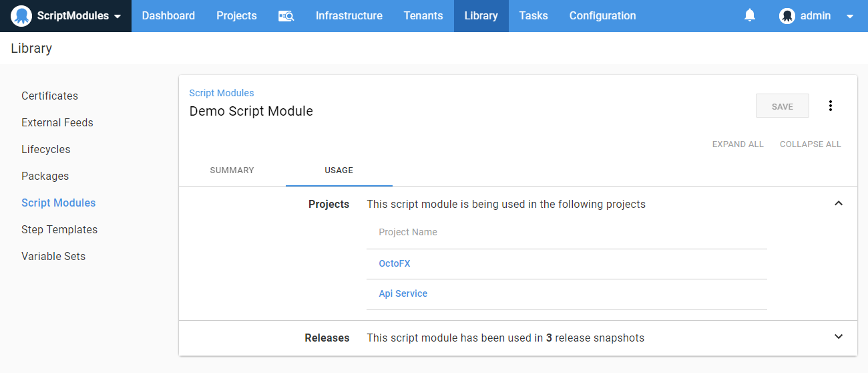Expand the Releases section chevron
Screen dimensions: 868x373
click(x=839, y=337)
